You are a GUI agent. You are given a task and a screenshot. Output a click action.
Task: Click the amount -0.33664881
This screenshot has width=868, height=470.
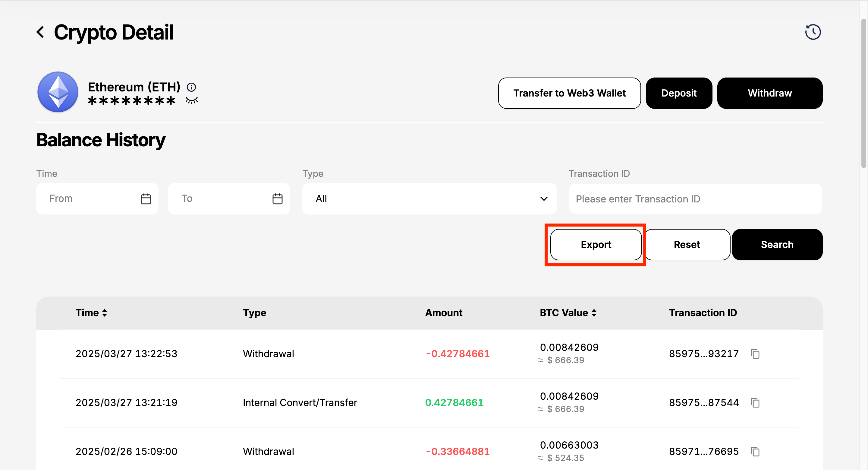pyautogui.click(x=457, y=452)
